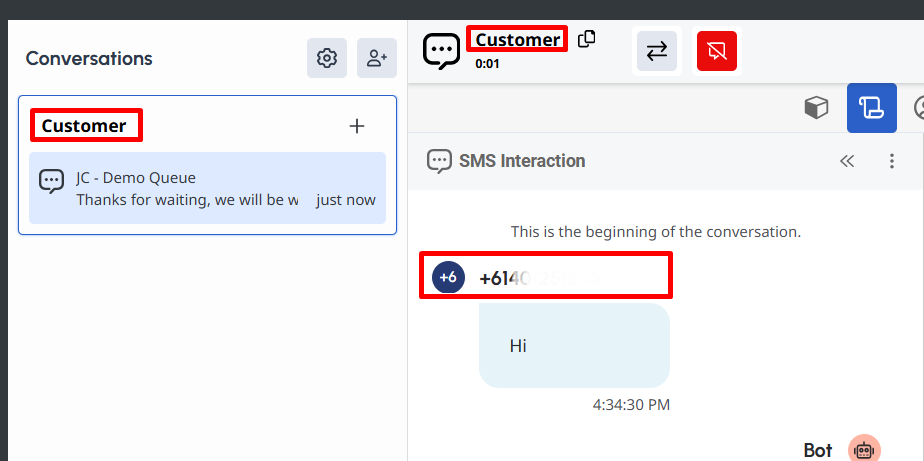Click the SMS Interaction speech bubble icon
Screen dimensions: 924x461
[x=439, y=161]
